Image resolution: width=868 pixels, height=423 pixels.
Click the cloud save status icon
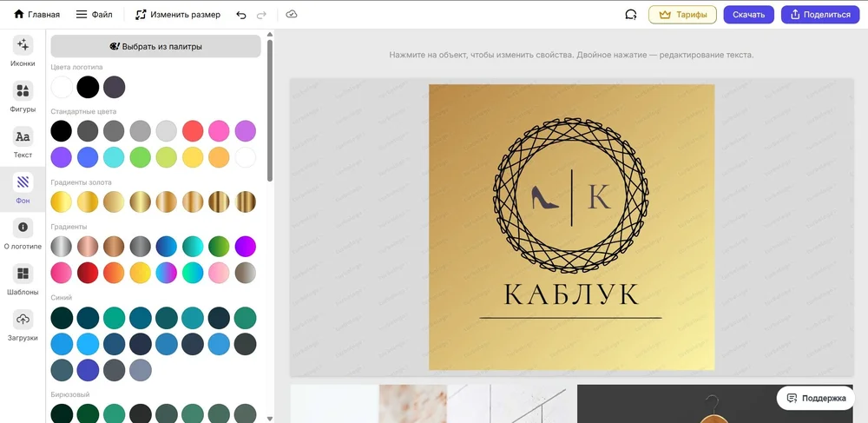(x=292, y=15)
